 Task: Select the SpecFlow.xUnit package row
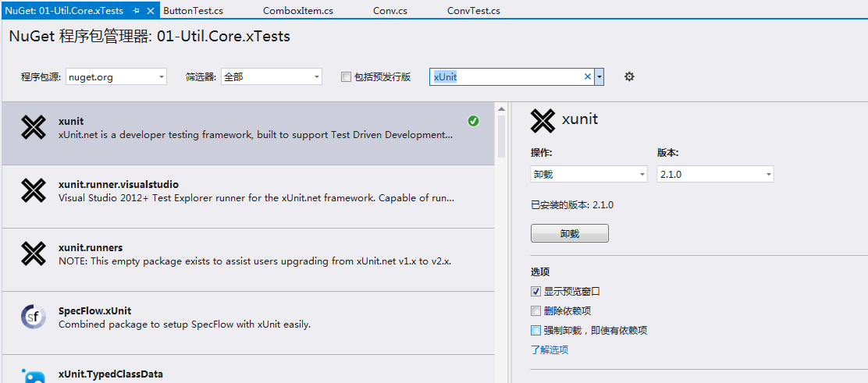[x=248, y=323]
